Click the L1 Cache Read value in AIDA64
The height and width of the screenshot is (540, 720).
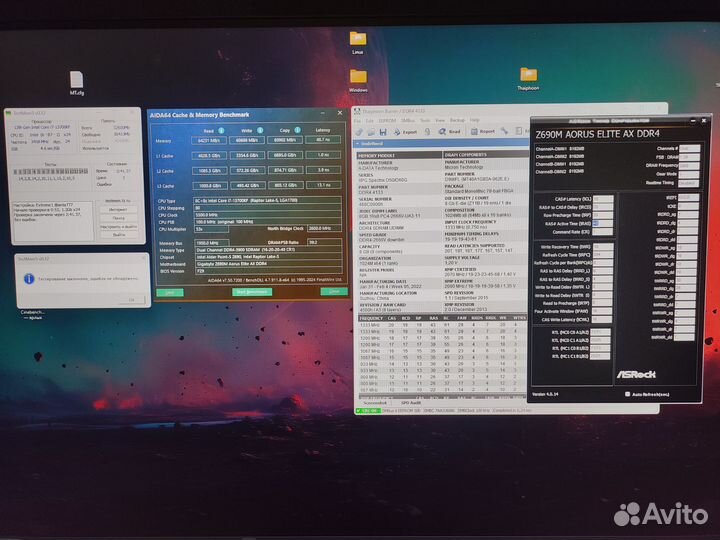click(x=209, y=156)
